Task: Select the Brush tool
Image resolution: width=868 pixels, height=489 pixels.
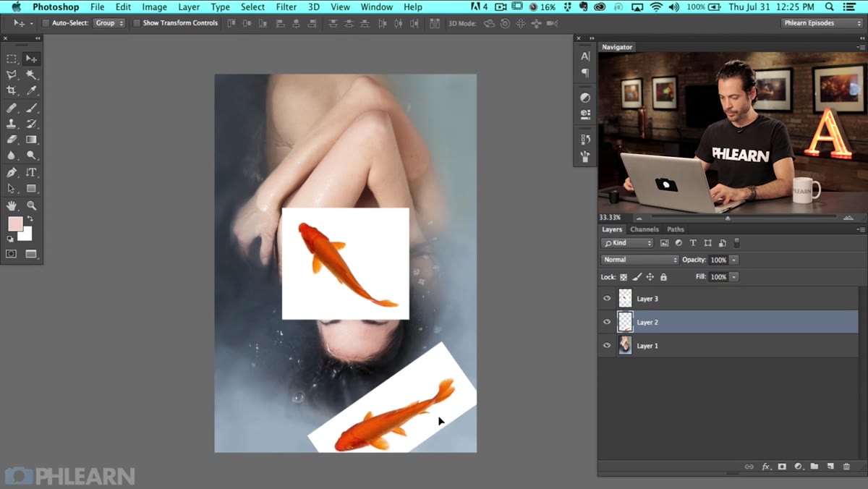Action: (x=31, y=109)
